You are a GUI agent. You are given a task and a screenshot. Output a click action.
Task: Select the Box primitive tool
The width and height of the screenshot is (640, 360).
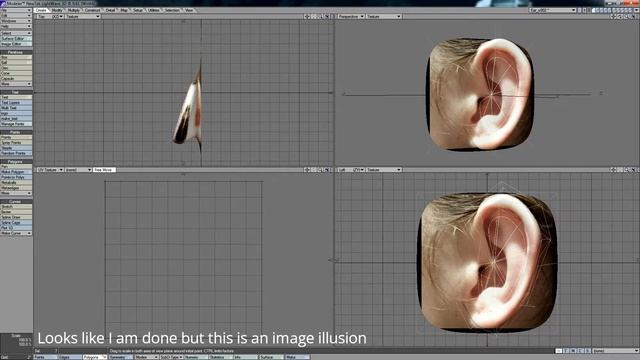point(16,57)
